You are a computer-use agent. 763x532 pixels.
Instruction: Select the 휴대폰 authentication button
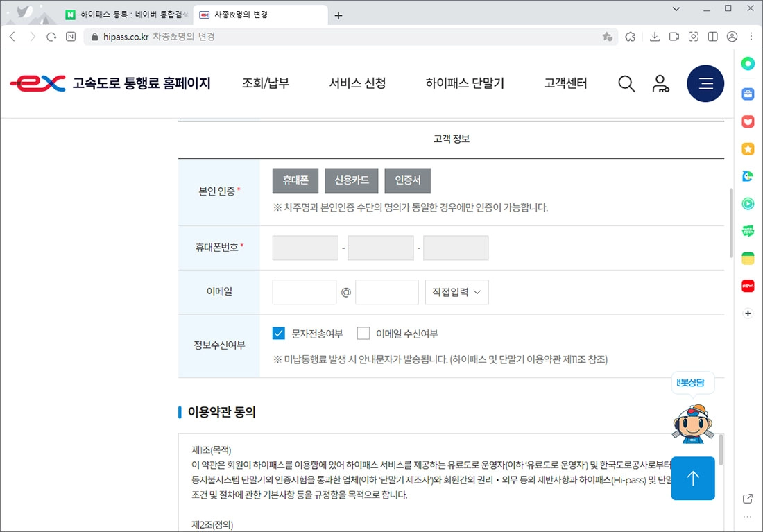[295, 180]
